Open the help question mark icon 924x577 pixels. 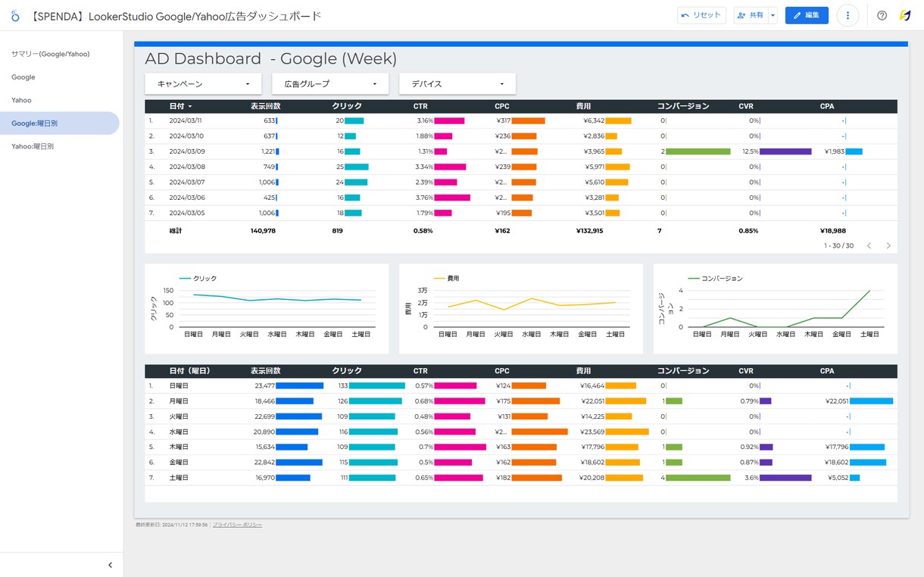point(882,15)
